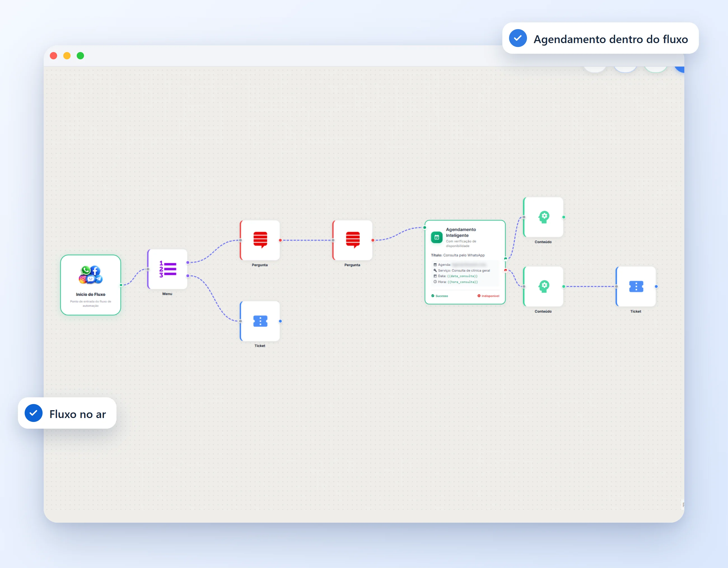728x568 pixels.
Task: Click the "Indisponível" label in Agendamento card
Action: coord(490,296)
